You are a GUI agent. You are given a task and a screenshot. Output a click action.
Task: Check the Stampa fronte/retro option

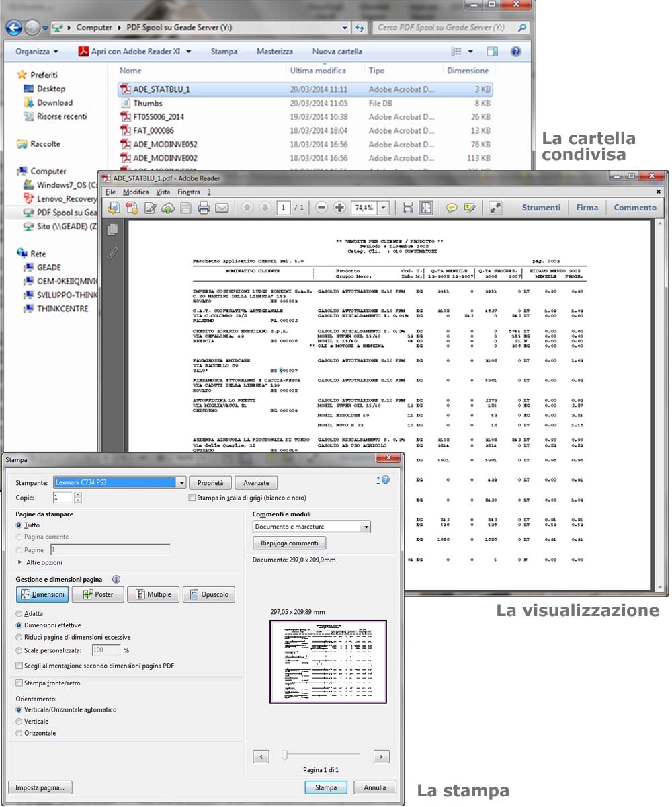(19, 683)
